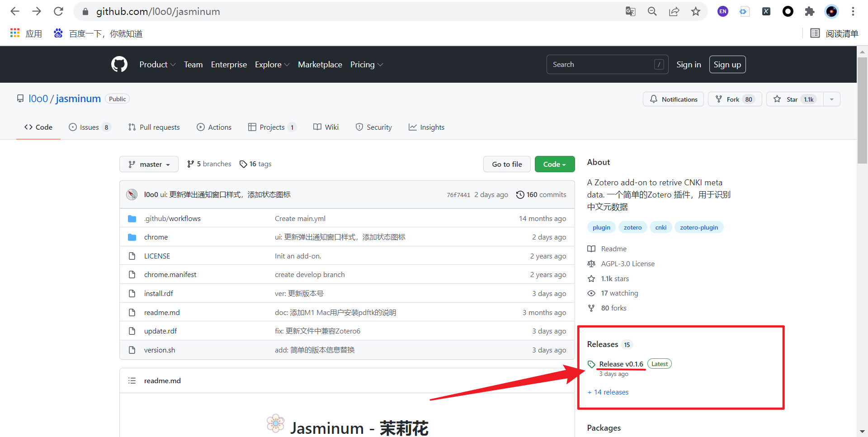Click the cnki topic tag

(x=660, y=227)
